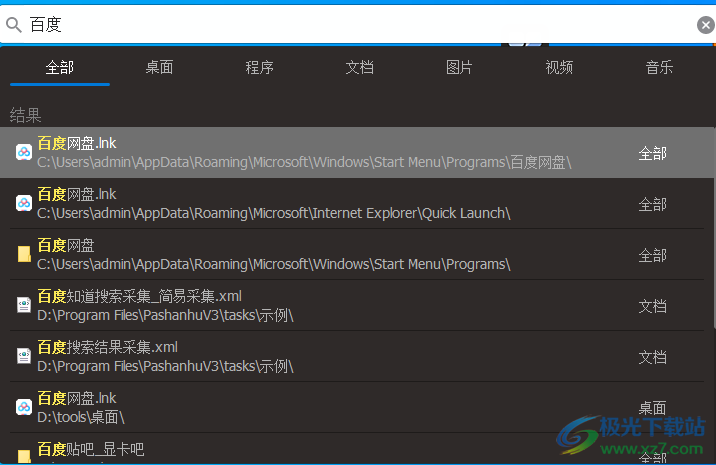716x465 pixels.
Task: Click the Internet Explorer\Quick Launch path text
Action: tap(274, 213)
